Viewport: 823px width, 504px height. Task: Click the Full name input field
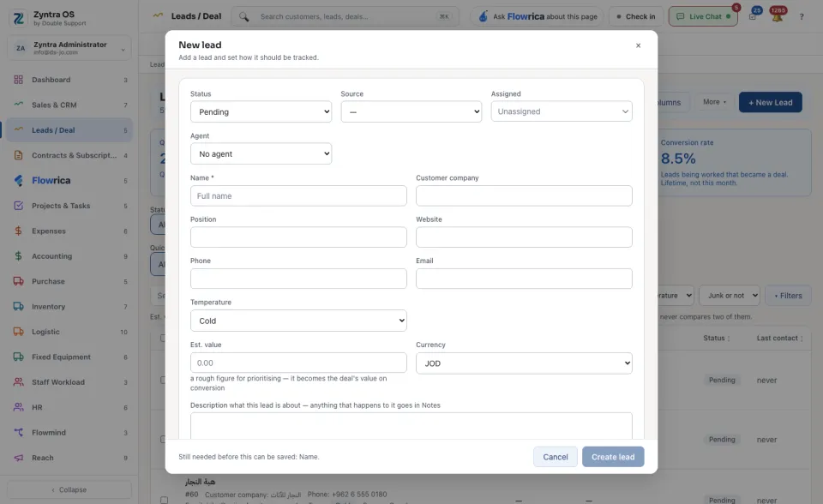[298, 195]
